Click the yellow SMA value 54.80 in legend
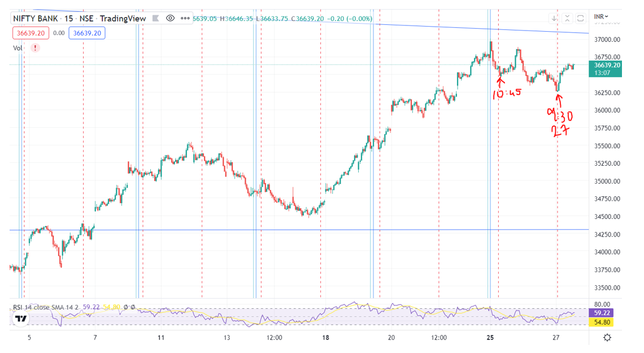The width and height of the screenshot is (644, 353). (111, 307)
